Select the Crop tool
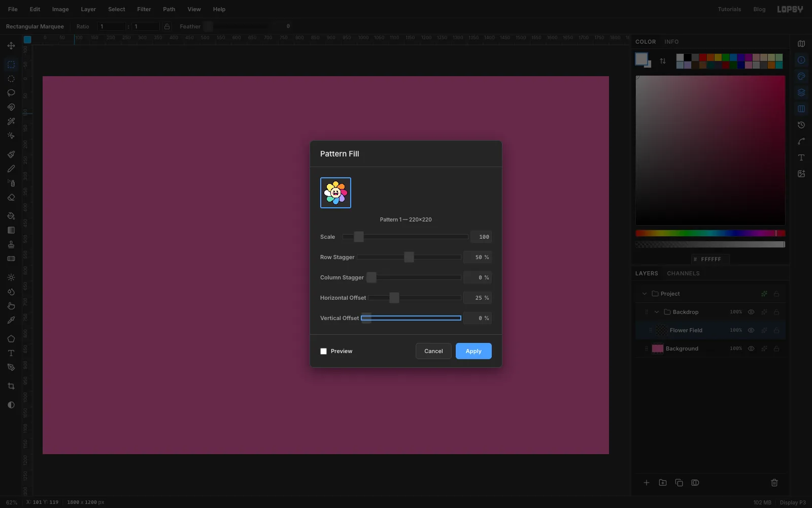Viewport: 812px width, 508px height. 11,386
